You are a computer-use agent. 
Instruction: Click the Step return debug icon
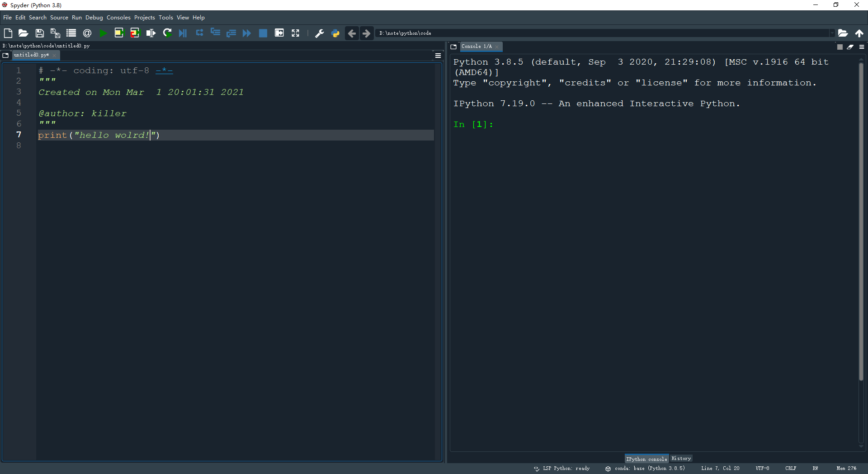click(x=231, y=33)
